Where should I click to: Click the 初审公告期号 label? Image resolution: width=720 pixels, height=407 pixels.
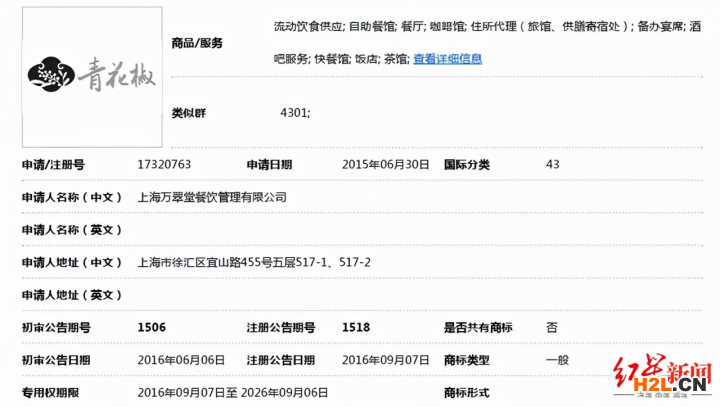pos(56,328)
